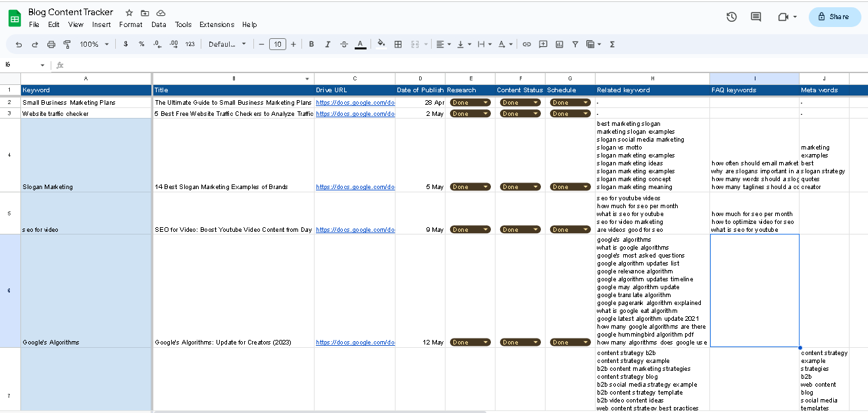Open column B header dropdown arrow
Image resolution: width=868 pixels, height=413 pixels.
coord(307,78)
